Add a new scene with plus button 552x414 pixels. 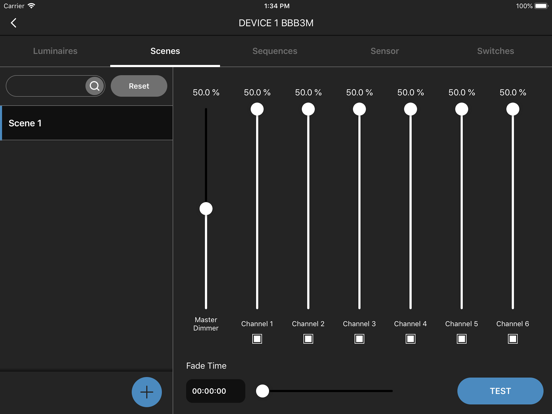click(x=147, y=392)
